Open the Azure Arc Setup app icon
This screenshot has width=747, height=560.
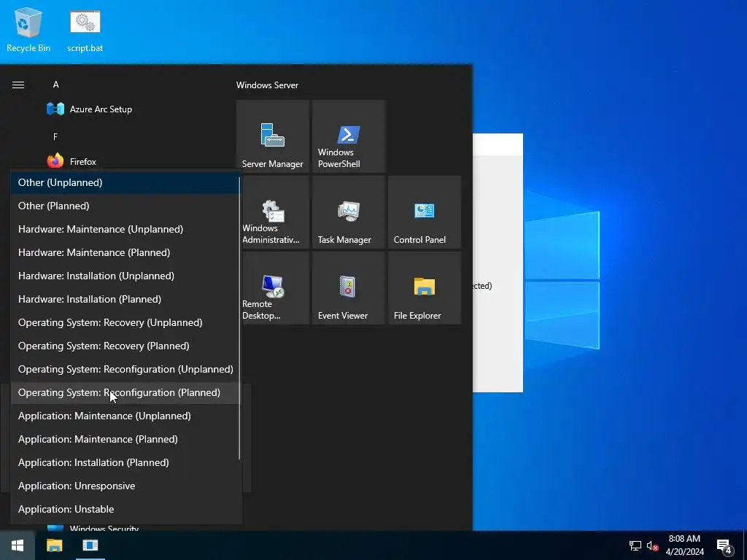(55, 109)
